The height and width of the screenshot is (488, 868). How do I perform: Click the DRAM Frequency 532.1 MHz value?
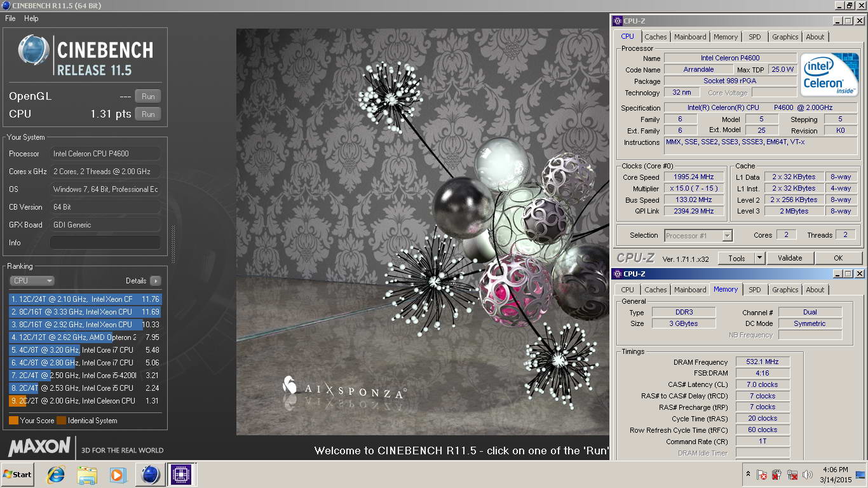(x=763, y=362)
